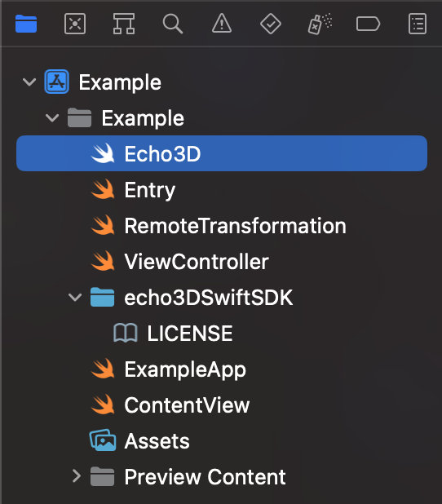Open the Debug navigator spray icon
Screen dimensions: 442x504
click(x=320, y=24)
